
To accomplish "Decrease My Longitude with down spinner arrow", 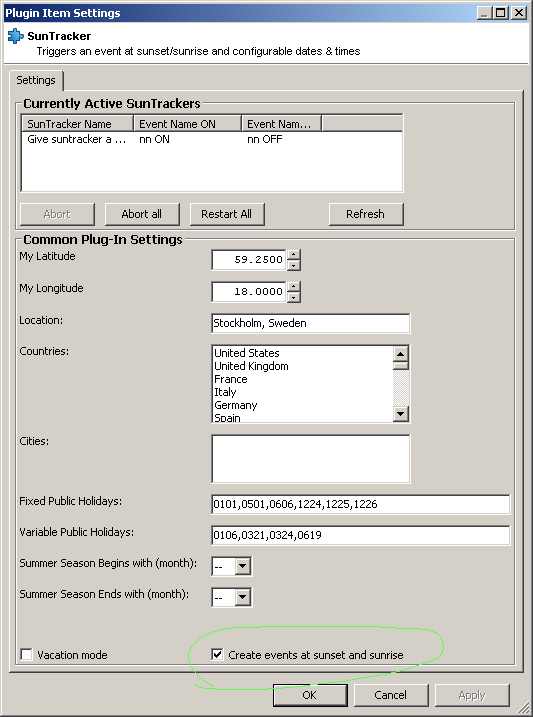I will (293, 297).
